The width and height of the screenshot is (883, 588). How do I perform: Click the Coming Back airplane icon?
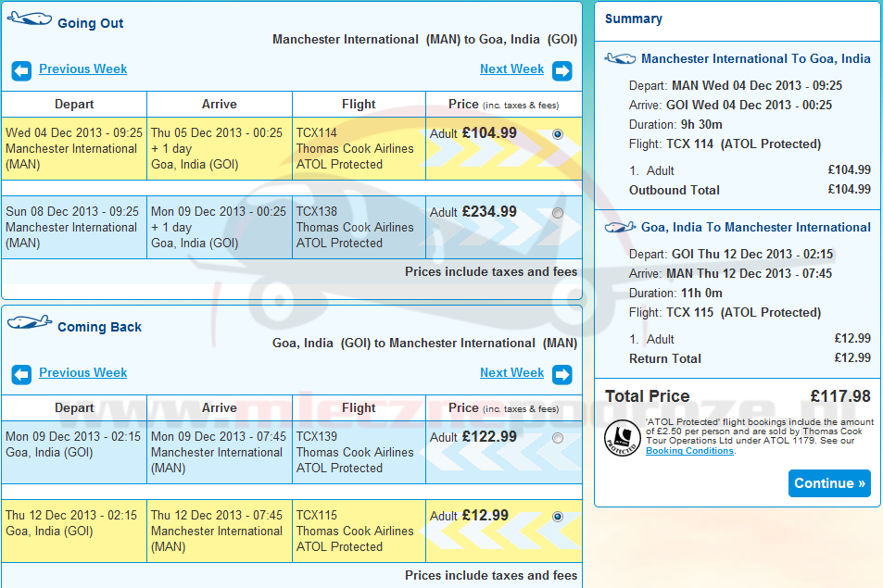(30, 324)
